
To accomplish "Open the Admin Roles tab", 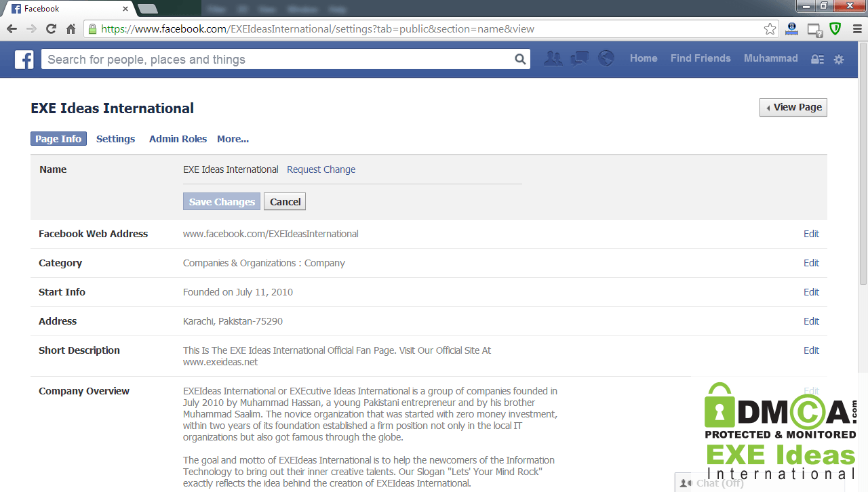I will point(178,139).
